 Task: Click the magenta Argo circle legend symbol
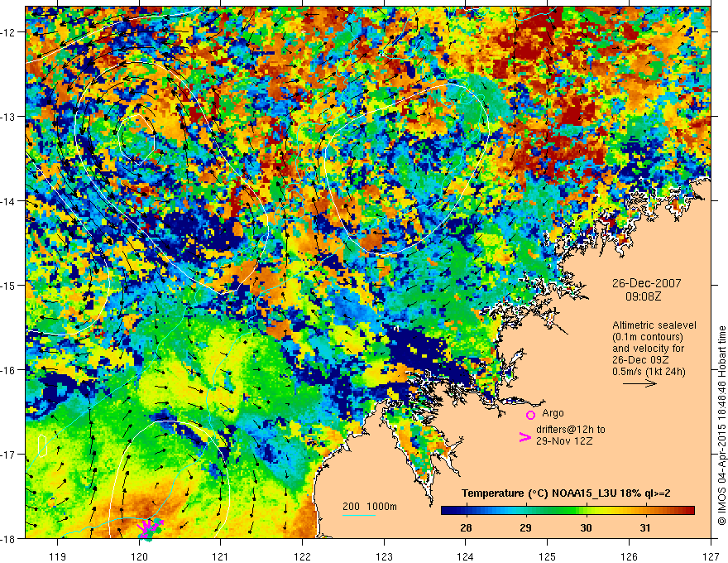coord(530,415)
